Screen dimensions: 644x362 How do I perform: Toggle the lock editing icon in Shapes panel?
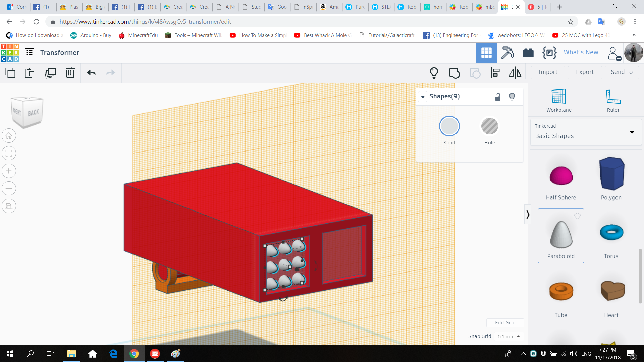point(498,97)
